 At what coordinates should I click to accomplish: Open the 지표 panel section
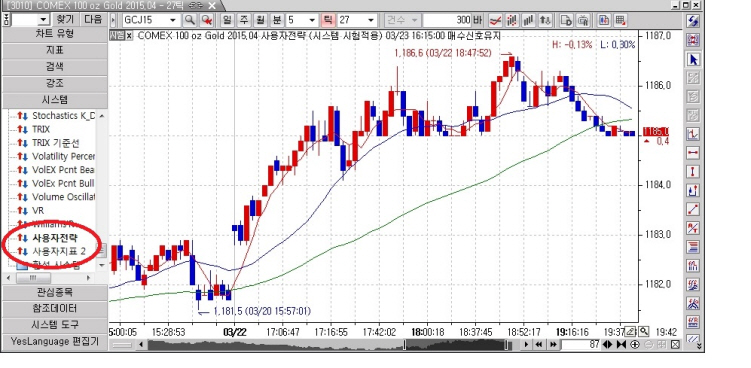(55, 50)
